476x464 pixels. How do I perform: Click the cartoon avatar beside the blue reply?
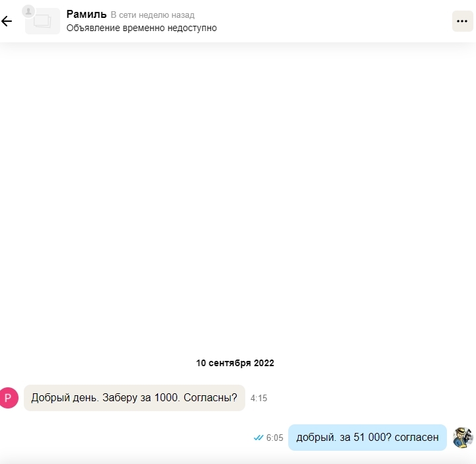[x=463, y=438]
